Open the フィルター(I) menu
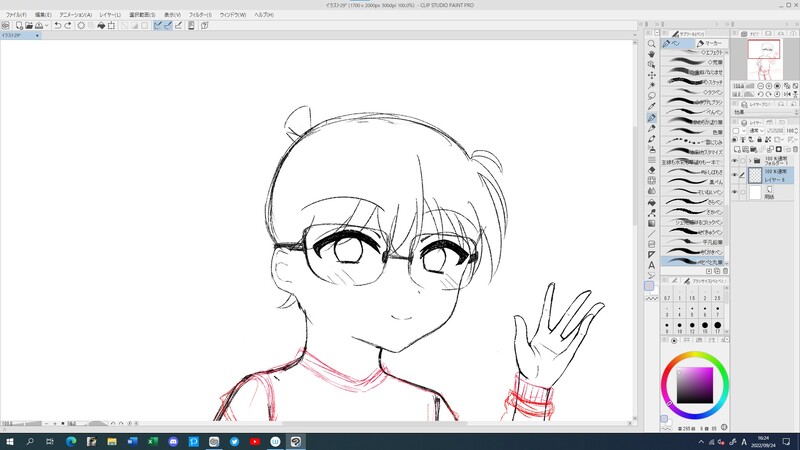This screenshot has width=800, height=450. point(200,15)
